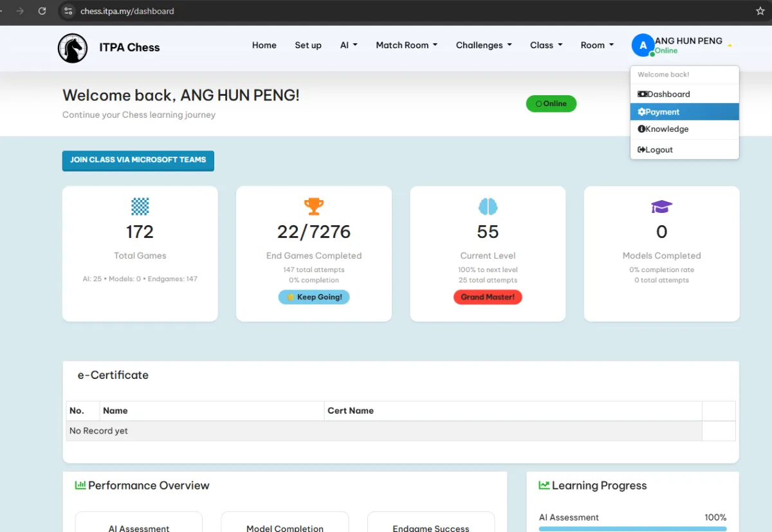Click the trophy icon on End Games card
The height and width of the screenshot is (532, 772).
pyautogui.click(x=314, y=206)
